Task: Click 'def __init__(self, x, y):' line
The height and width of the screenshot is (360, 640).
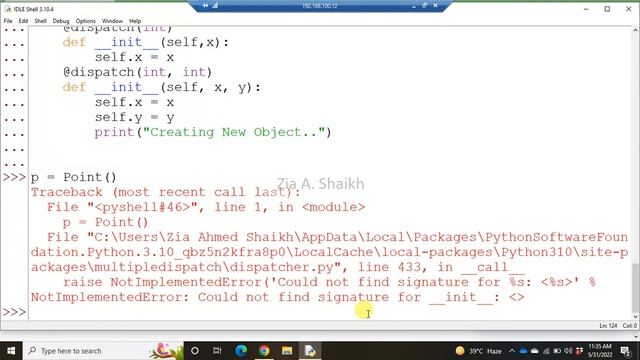Action: [162, 87]
